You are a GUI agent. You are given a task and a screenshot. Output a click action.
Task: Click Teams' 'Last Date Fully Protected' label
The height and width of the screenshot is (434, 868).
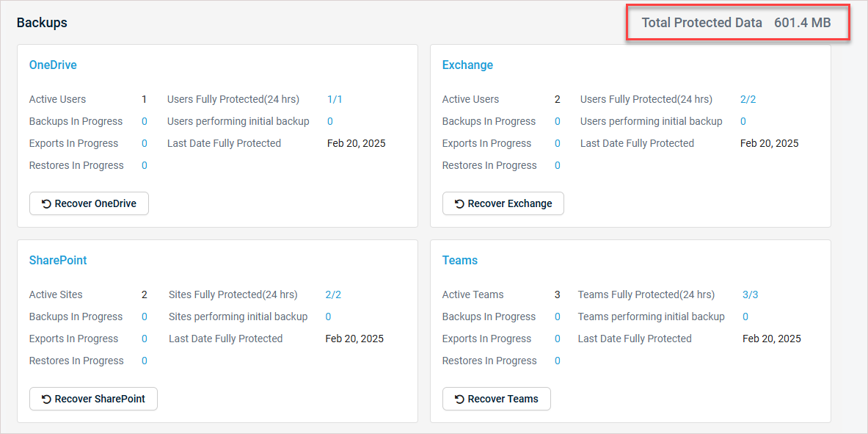tap(635, 339)
